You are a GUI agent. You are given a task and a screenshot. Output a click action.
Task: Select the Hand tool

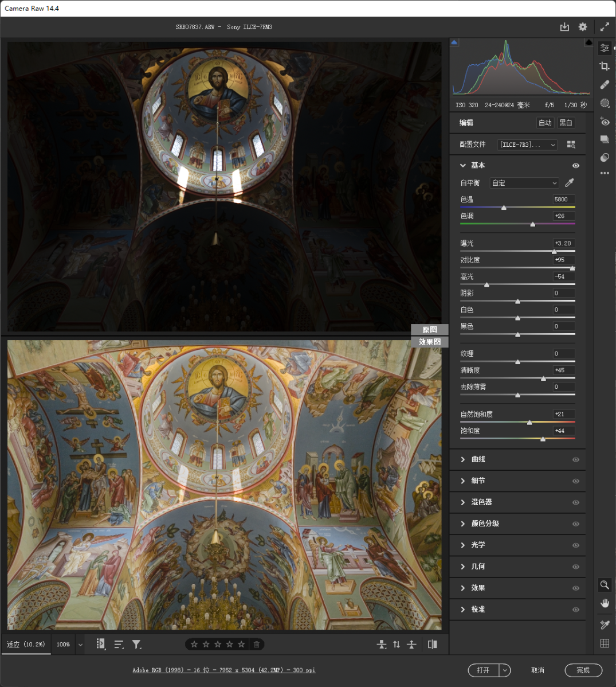[605, 603]
